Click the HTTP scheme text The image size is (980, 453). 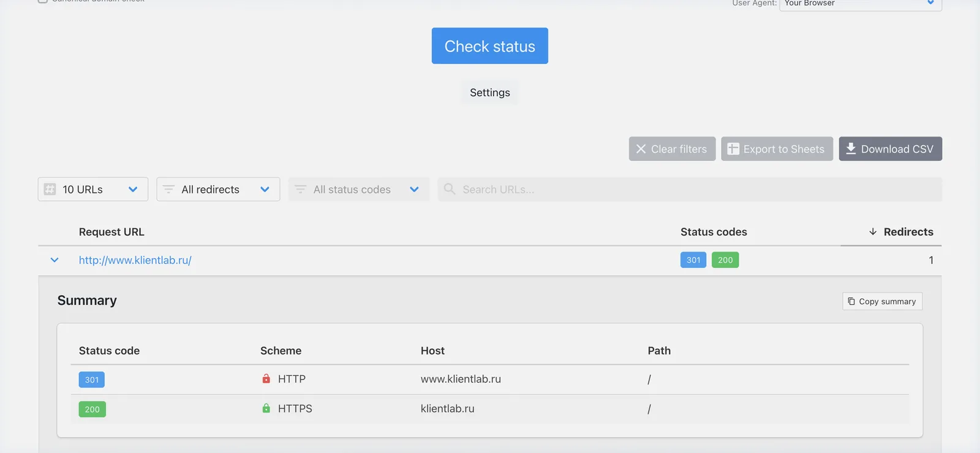click(x=292, y=379)
